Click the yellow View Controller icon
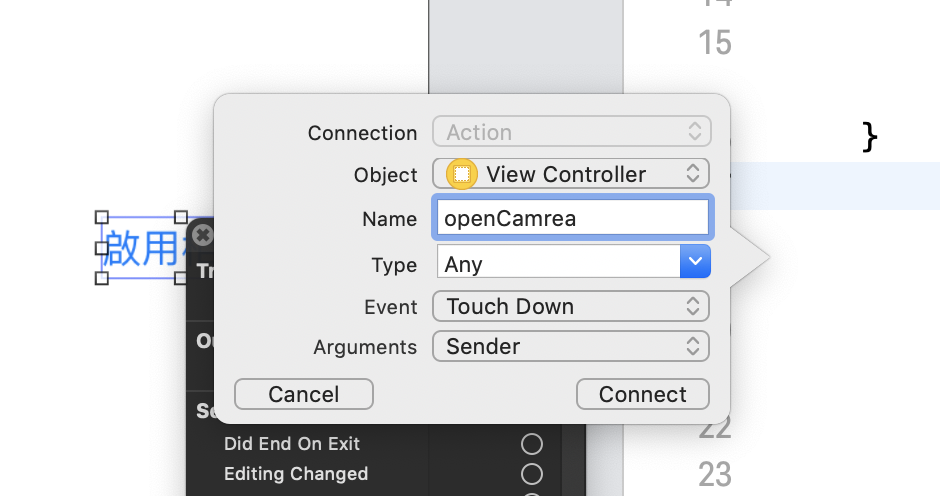 (461, 174)
